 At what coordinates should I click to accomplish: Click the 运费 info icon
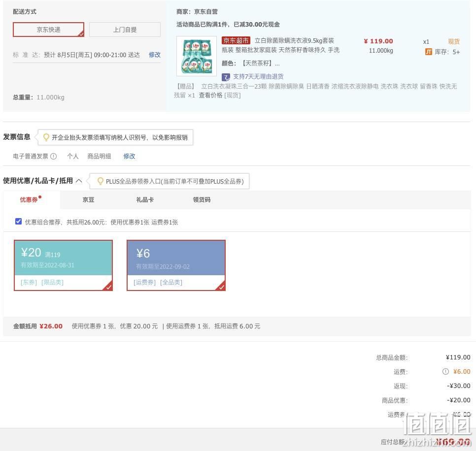[445, 372]
